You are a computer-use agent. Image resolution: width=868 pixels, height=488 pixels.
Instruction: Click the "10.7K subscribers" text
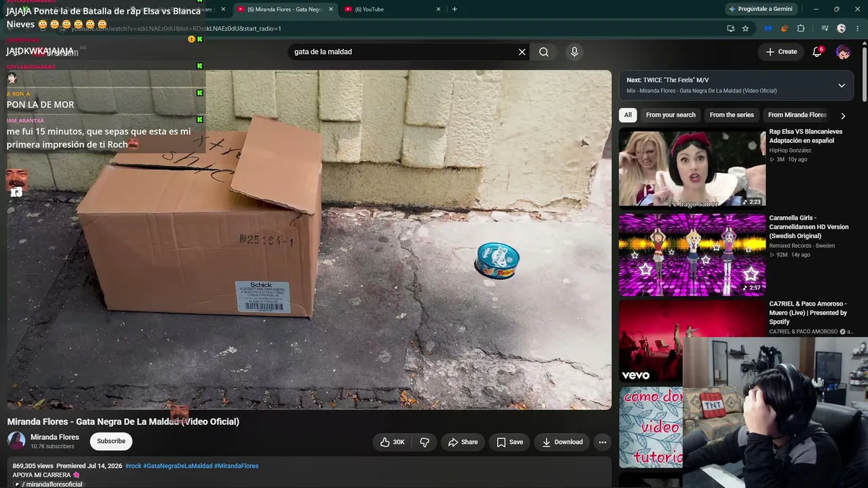point(52,447)
